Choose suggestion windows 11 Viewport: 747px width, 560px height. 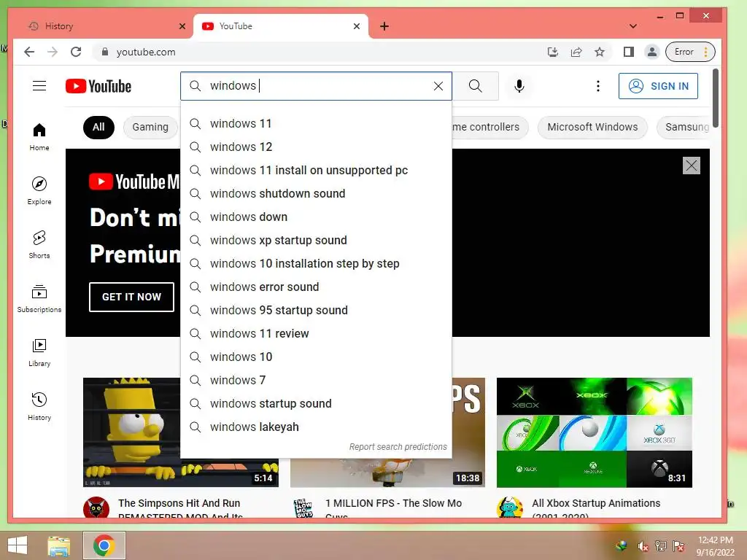[x=316, y=124]
